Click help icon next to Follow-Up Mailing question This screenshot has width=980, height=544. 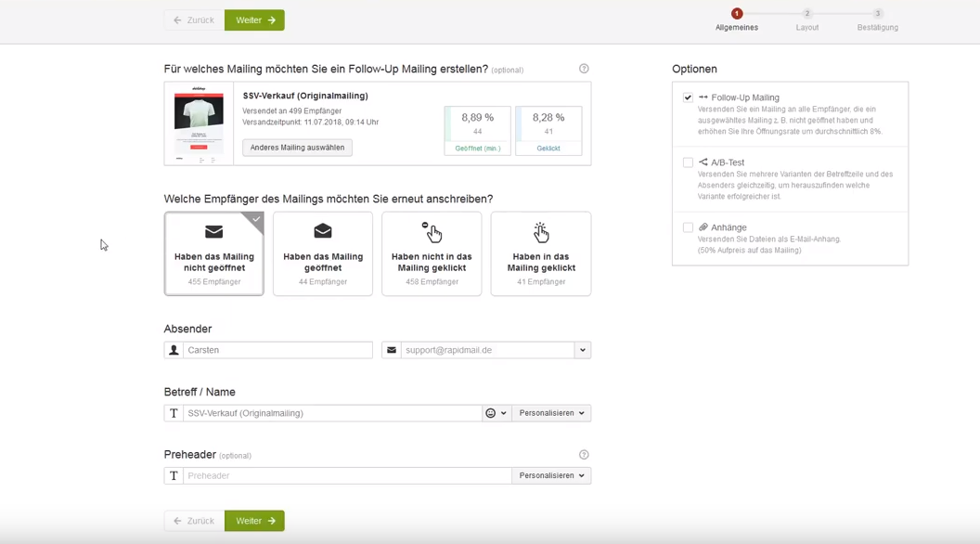[584, 69]
